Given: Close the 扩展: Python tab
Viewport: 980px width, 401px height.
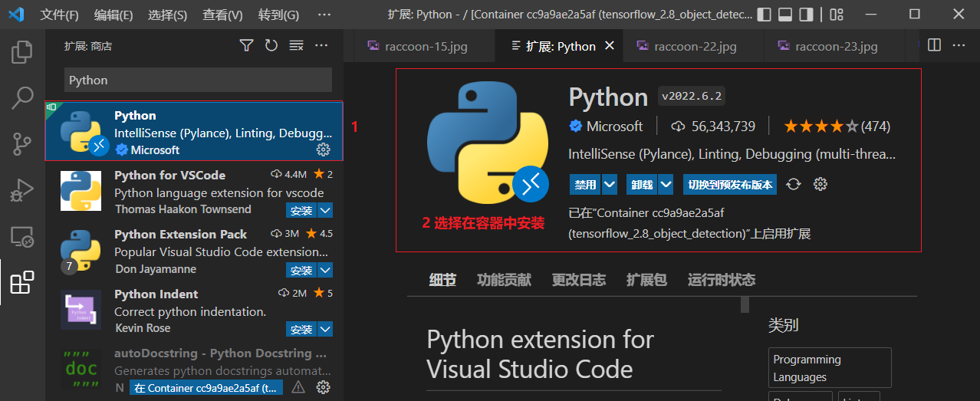Looking at the screenshot, I should click(x=610, y=46).
